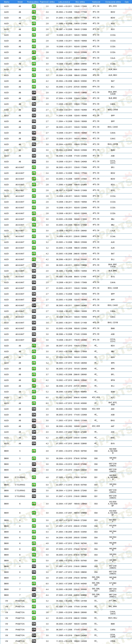This screenshot has height=644, width=132.
Task: Click the 327kW / 445KM power cell
Action: [80, 583]
